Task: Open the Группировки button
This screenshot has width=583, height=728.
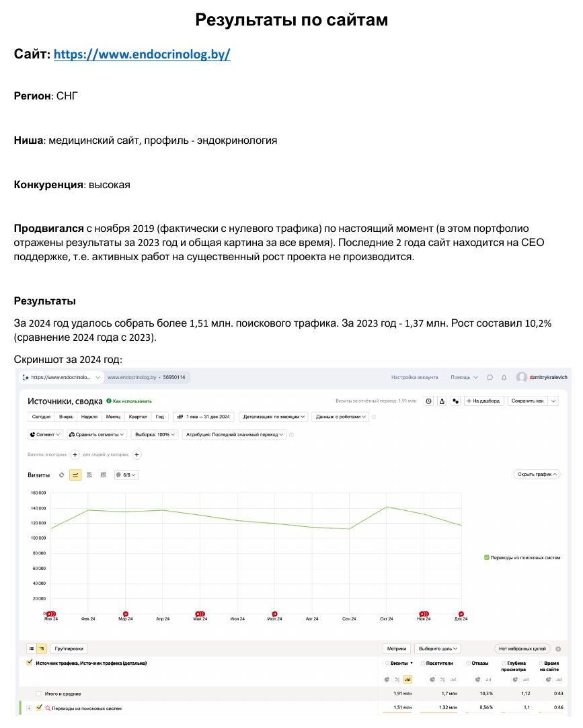Action: click(x=69, y=649)
